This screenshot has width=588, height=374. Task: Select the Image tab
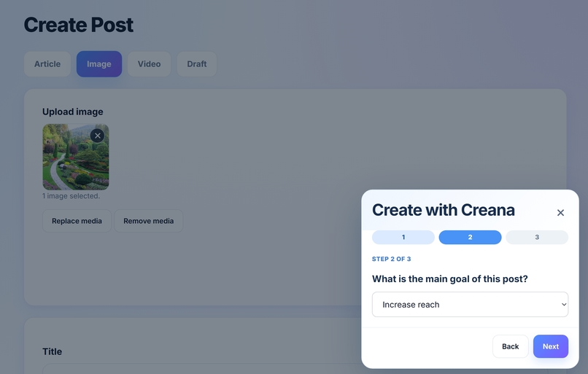tap(99, 64)
